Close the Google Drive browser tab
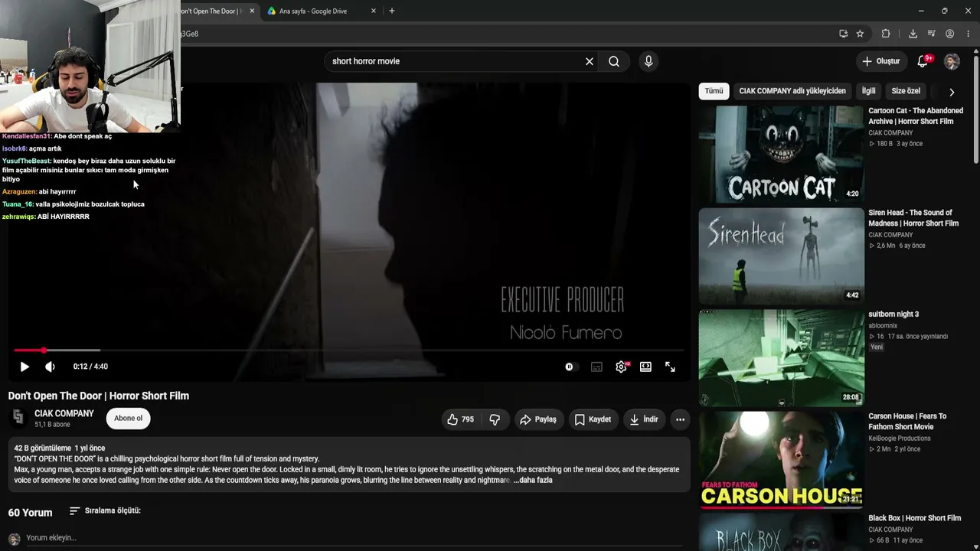This screenshot has width=980, height=551. click(374, 11)
